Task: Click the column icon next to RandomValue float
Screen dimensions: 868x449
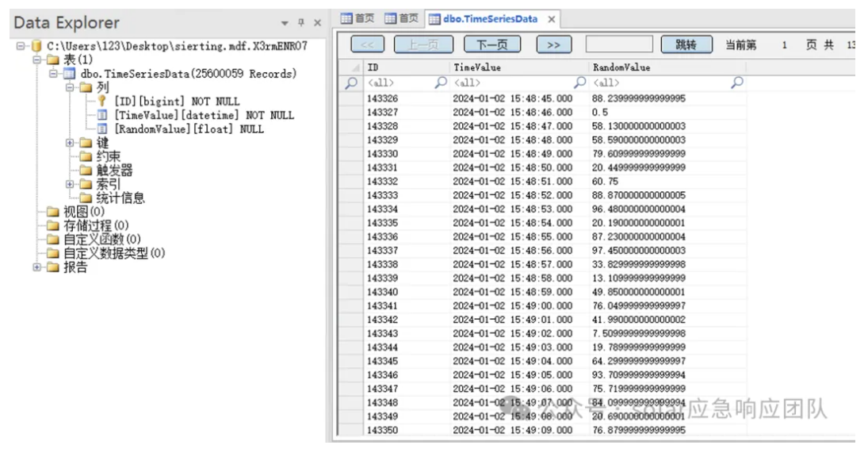Action: pyautogui.click(x=102, y=129)
